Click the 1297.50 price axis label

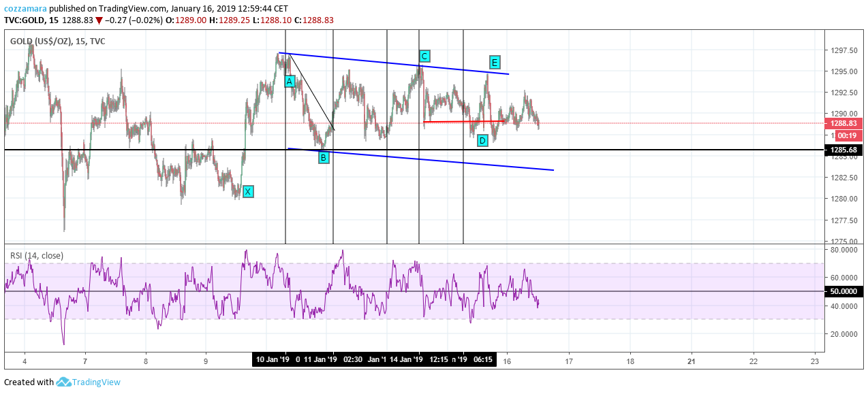pos(845,50)
